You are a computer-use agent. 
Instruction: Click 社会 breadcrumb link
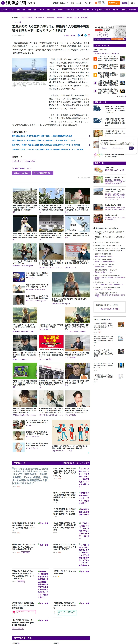[20, 22]
